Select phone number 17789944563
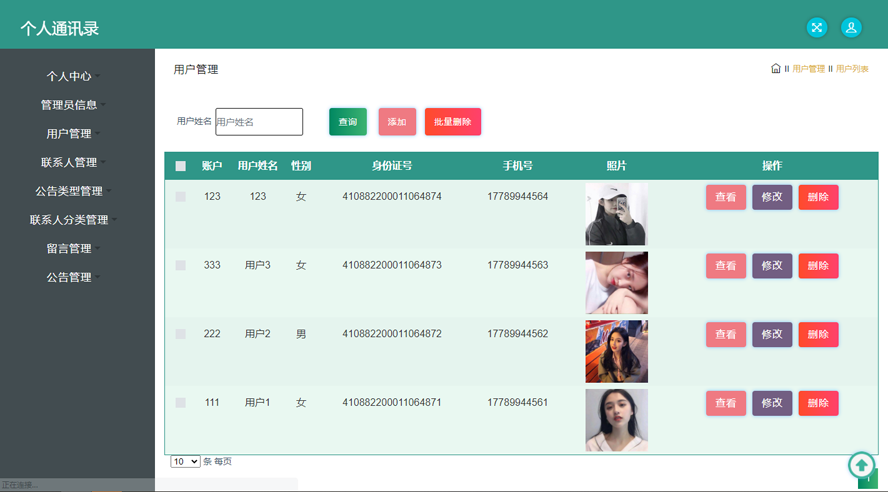The width and height of the screenshot is (888, 492). tap(518, 265)
